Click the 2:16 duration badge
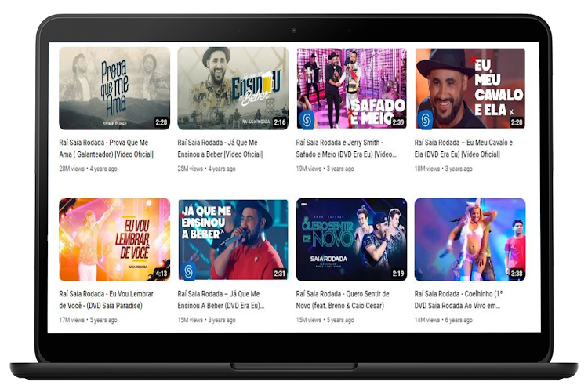 click(x=280, y=122)
